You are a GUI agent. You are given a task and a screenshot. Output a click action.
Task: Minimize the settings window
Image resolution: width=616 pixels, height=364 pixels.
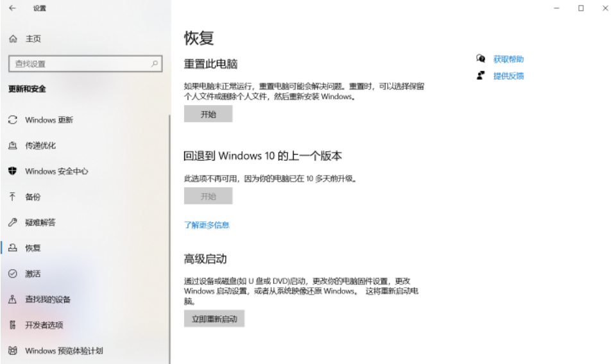(x=557, y=8)
